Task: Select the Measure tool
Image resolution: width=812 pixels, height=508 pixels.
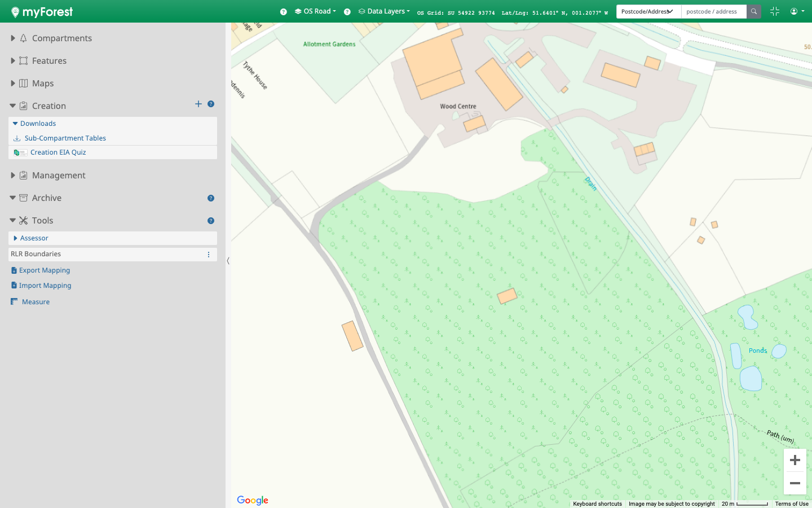Action: point(36,302)
